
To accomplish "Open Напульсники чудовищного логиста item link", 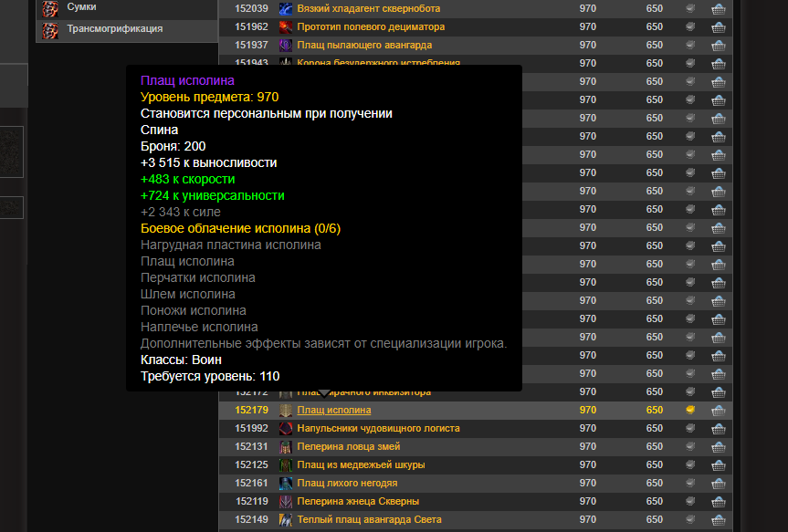I will tap(378, 429).
